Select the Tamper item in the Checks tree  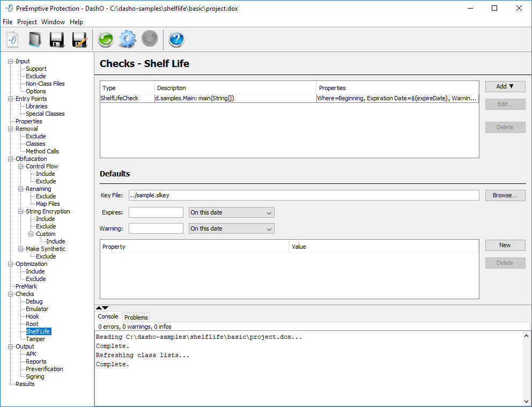point(35,339)
